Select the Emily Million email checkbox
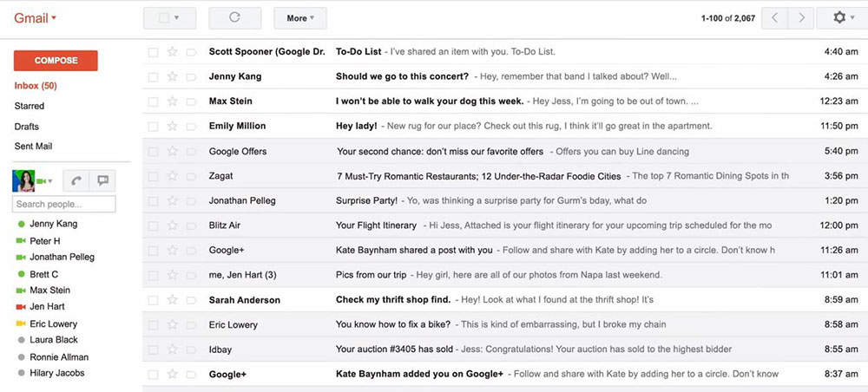 coord(153,127)
